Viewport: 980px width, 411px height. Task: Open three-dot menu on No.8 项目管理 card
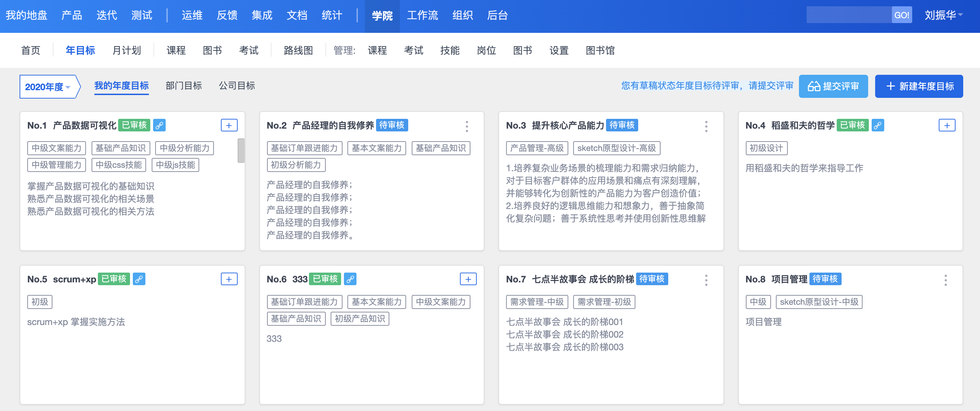point(945,280)
